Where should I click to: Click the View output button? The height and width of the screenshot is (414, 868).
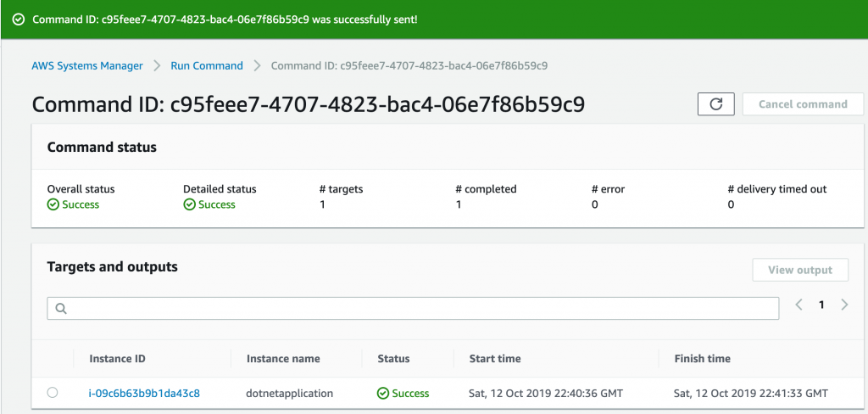pos(800,270)
